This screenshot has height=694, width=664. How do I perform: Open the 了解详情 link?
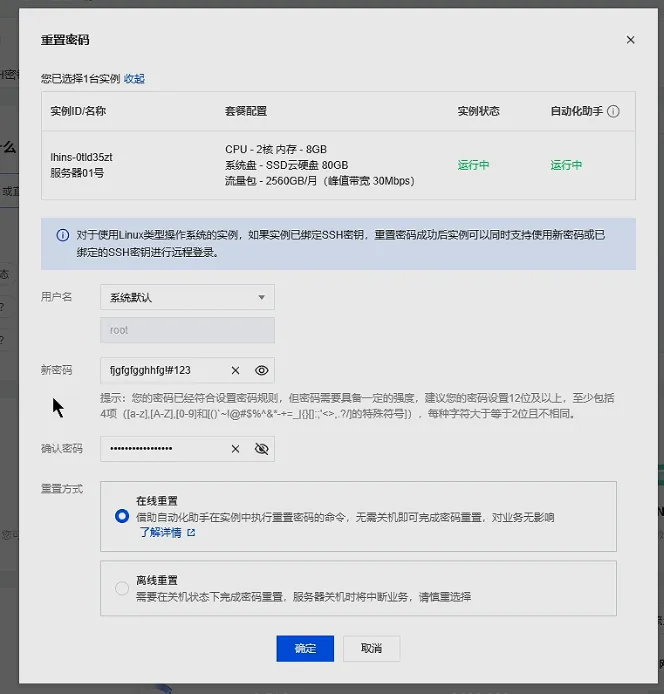click(160, 533)
